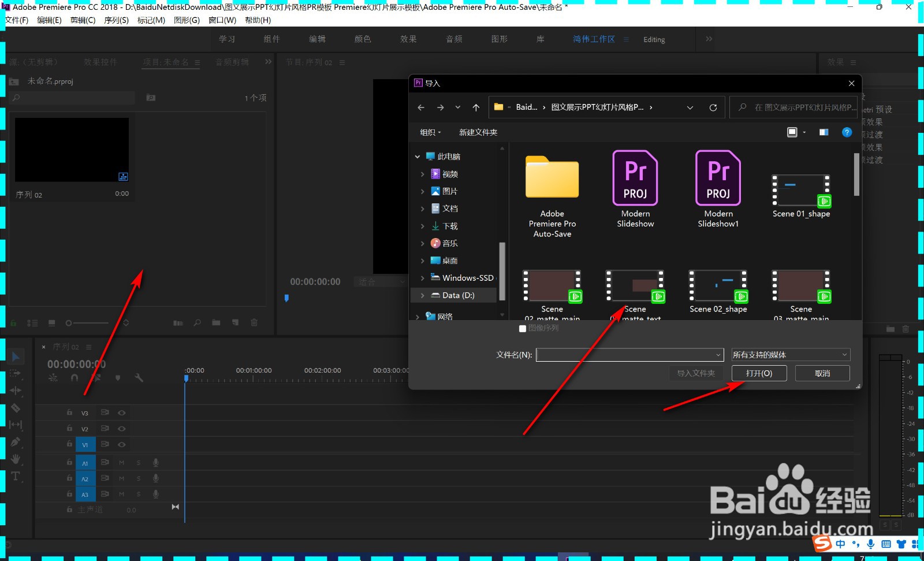The height and width of the screenshot is (561, 924).
Task: Select the Type tool
Action: pyautogui.click(x=16, y=476)
